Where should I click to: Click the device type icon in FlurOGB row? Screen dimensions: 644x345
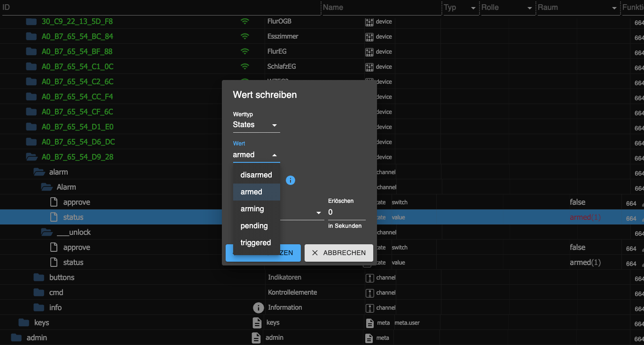(369, 22)
